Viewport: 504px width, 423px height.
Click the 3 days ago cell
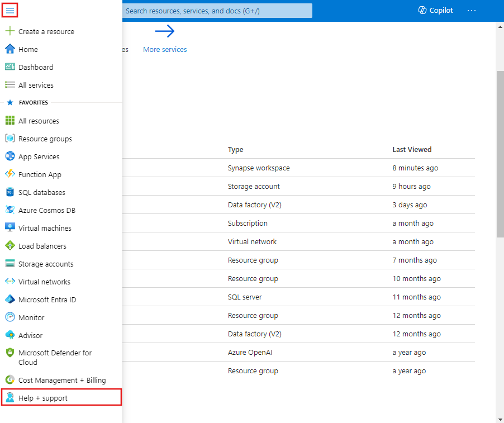pyautogui.click(x=410, y=205)
